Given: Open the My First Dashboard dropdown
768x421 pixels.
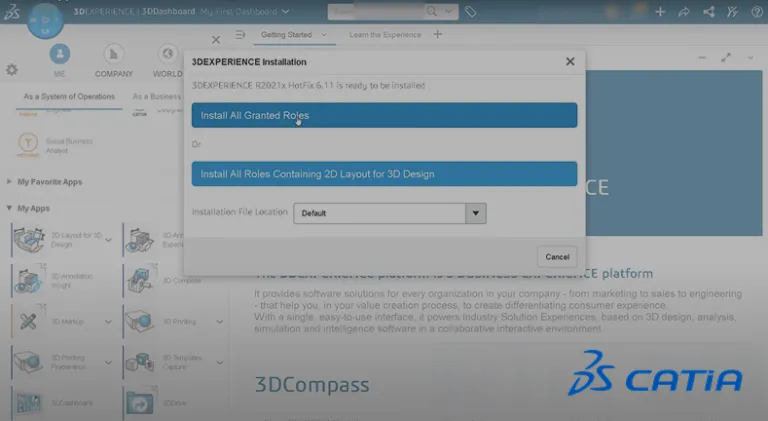Looking at the screenshot, I should point(286,11).
